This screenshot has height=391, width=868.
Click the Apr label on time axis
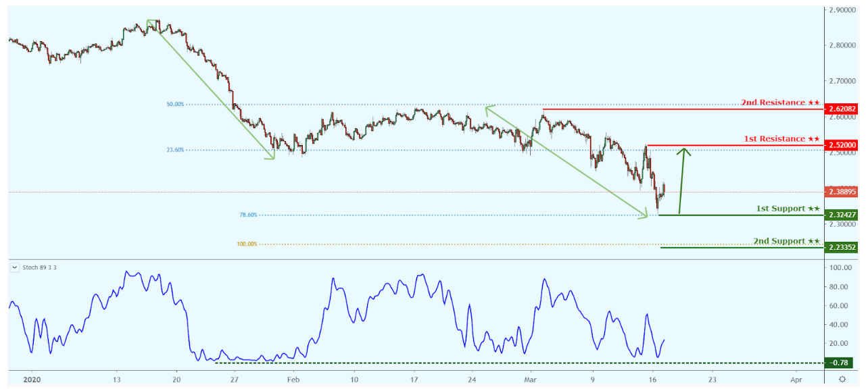(796, 380)
